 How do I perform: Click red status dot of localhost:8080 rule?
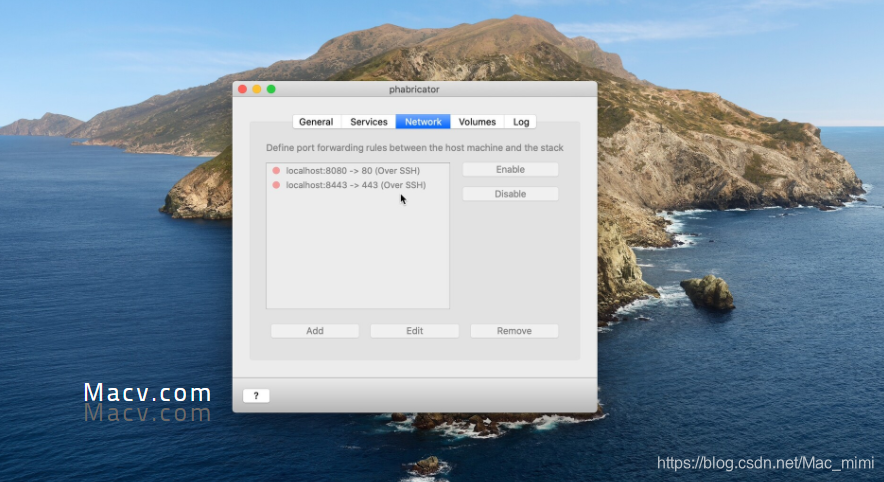276,170
